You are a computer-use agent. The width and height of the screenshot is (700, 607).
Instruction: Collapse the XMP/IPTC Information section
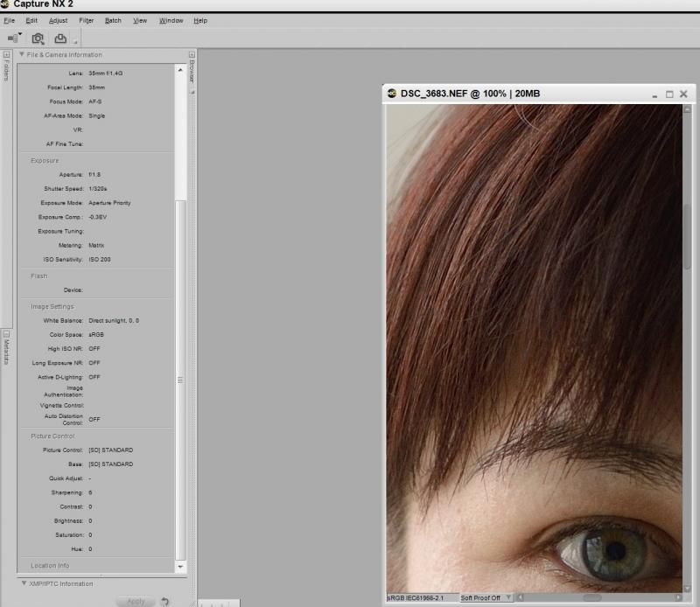pyautogui.click(x=24, y=583)
